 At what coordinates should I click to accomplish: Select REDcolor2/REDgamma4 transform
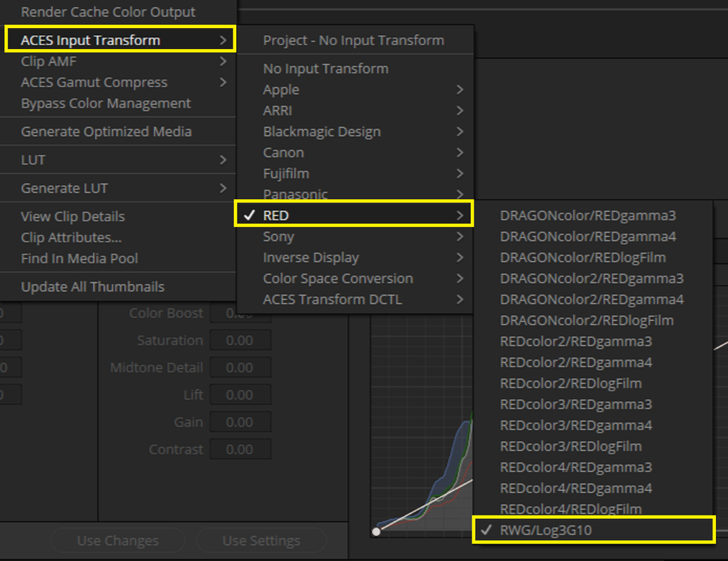click(x=593, y=362)
